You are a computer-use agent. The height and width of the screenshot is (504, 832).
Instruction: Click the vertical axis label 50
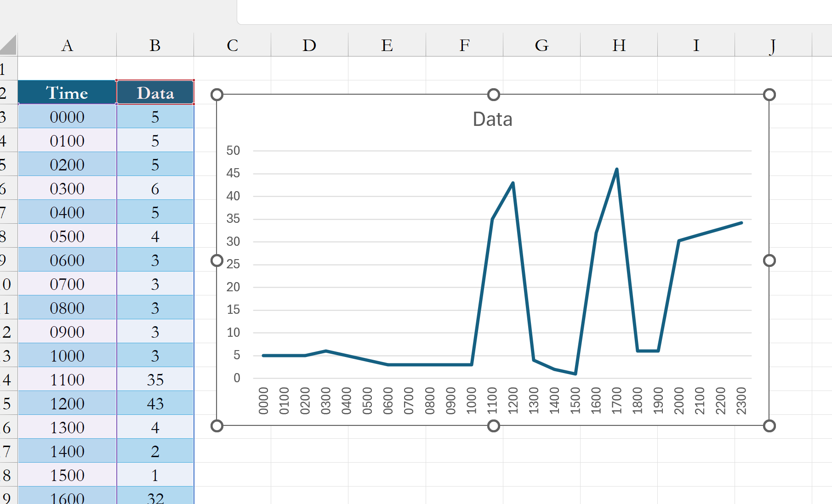click(x=233, y=151)
